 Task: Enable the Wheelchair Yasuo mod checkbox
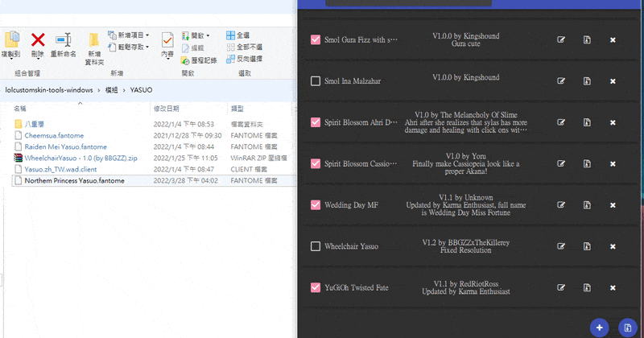(316, 246)
